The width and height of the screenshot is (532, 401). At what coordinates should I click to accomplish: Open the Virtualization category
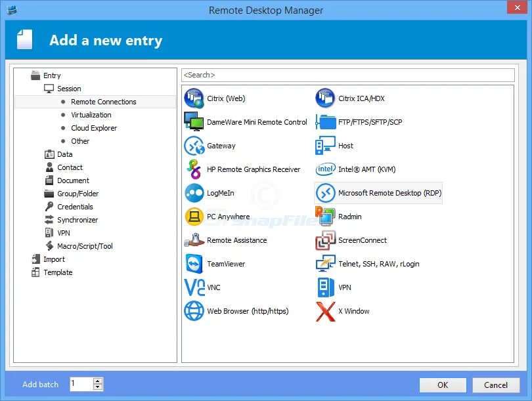tap(91, 115)
